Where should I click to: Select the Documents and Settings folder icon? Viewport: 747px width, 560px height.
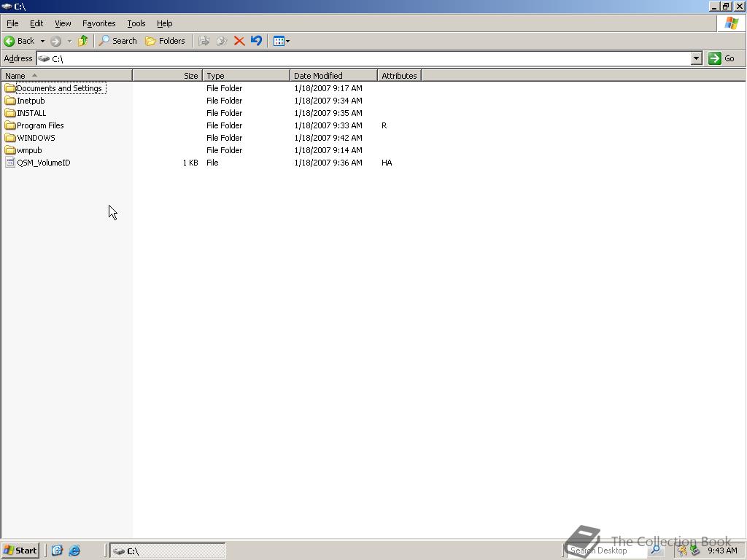click(10, 88)
